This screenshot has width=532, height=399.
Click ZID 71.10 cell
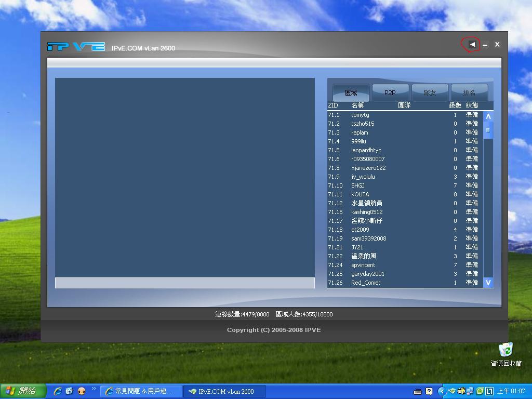[x=335, y=185]
